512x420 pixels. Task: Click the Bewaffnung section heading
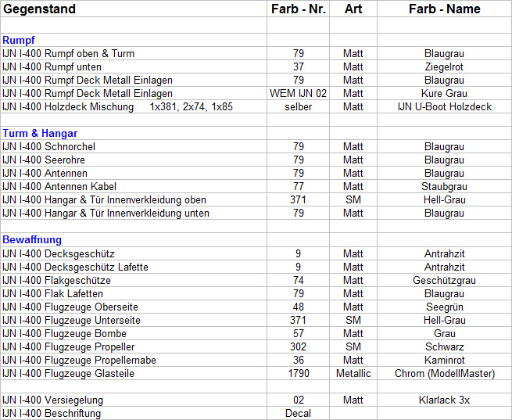coord(32,239)
